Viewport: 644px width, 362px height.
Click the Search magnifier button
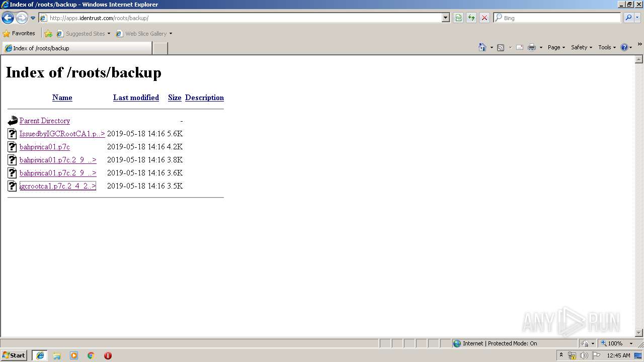tap(628, 18)
